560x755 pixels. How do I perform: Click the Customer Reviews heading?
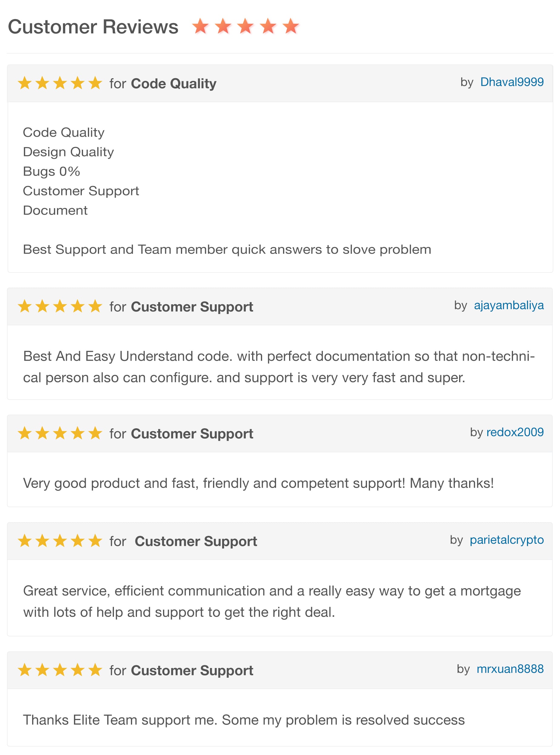pos(93,27)
